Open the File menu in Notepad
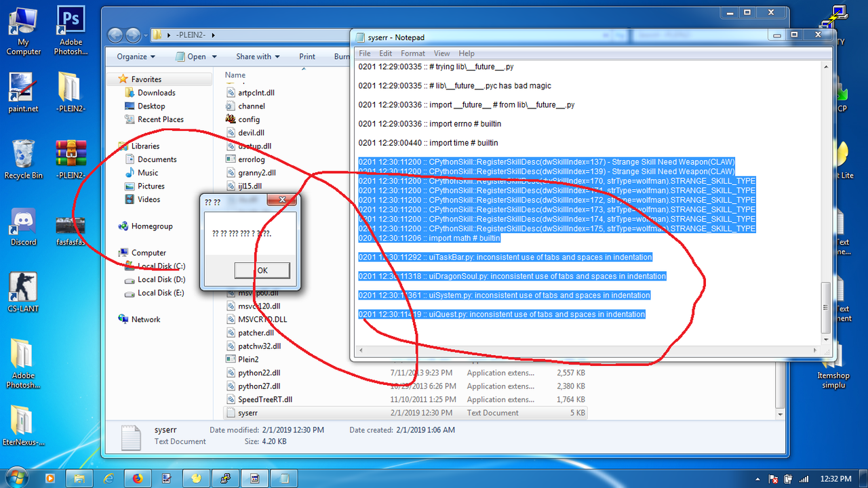The width and height of the screenshot is (868, 488). [x=365, y=54]
